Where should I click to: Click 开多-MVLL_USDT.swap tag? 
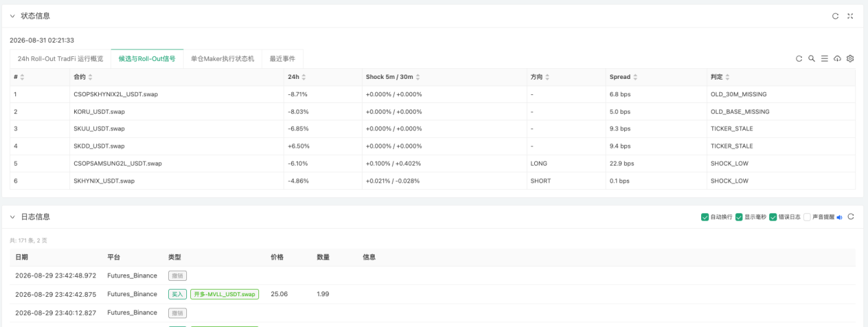point(224,294)
